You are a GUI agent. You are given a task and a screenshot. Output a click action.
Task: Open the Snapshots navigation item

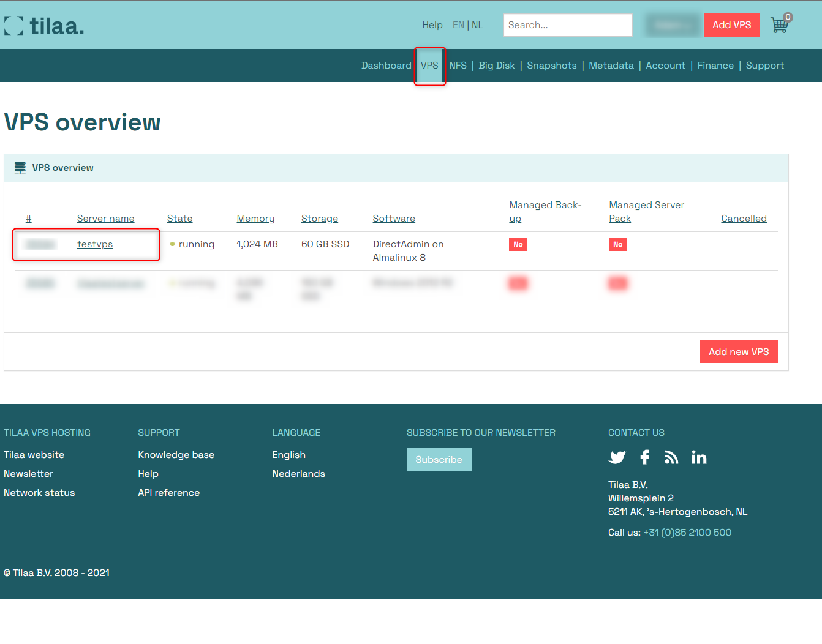(x=552, y=66)
